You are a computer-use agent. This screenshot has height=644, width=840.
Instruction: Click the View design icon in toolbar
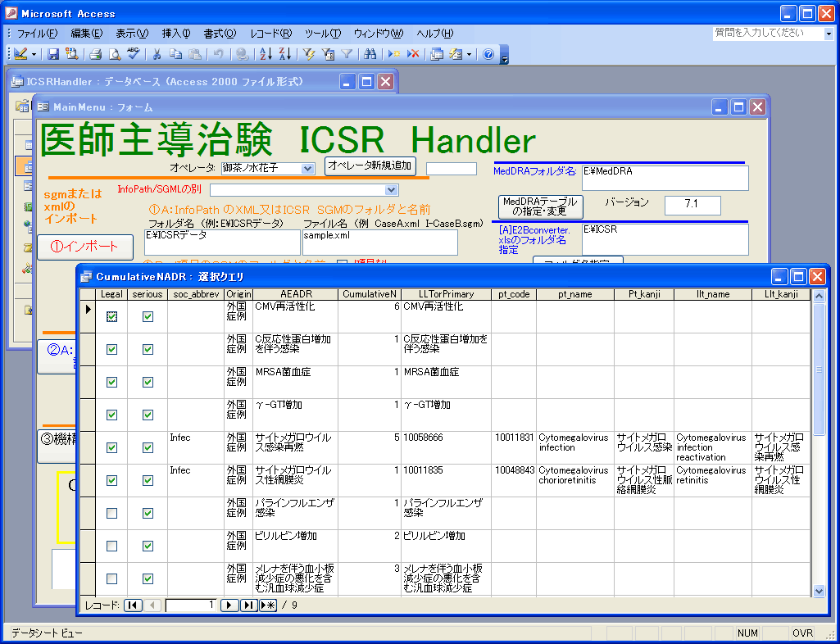click(20, 54)
